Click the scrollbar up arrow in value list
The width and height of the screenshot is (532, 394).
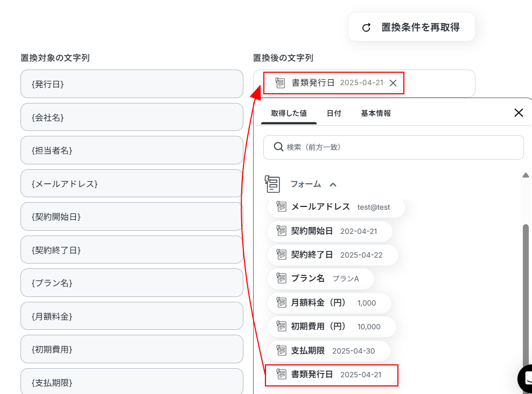tap(526, 175)
